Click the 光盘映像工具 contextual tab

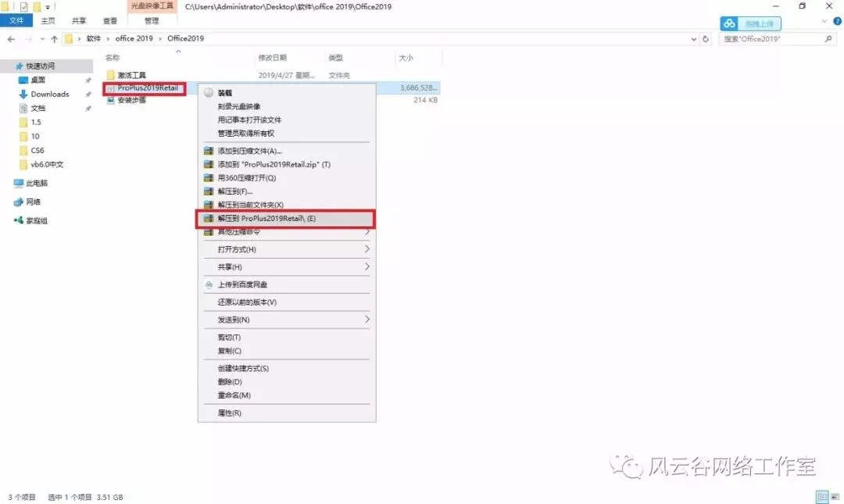pos(152,6)
